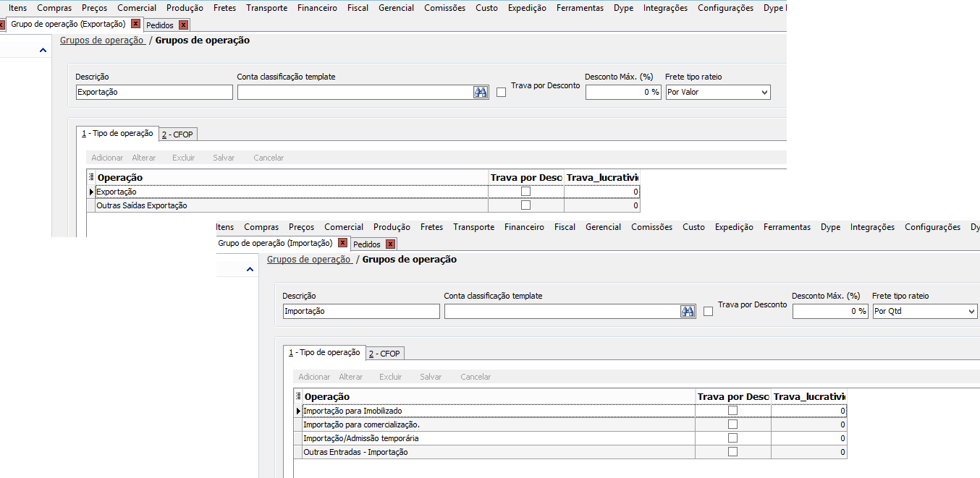Select 1 - Tipo de operação tab in Exportação window

pos(117,133)
